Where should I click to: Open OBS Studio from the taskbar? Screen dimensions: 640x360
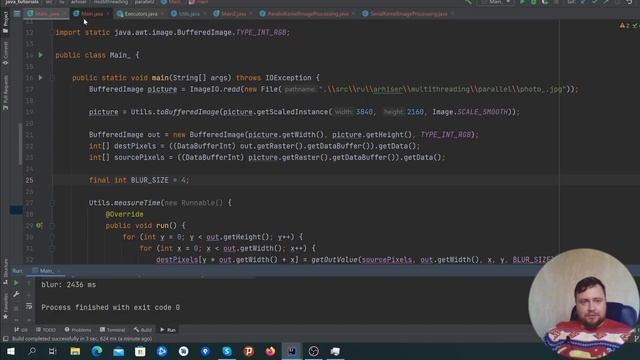pos(313,351)
